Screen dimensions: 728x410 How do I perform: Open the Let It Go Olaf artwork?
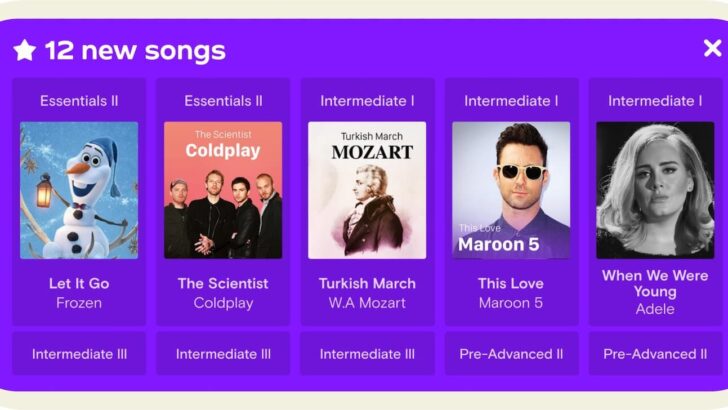click(79, 190)
